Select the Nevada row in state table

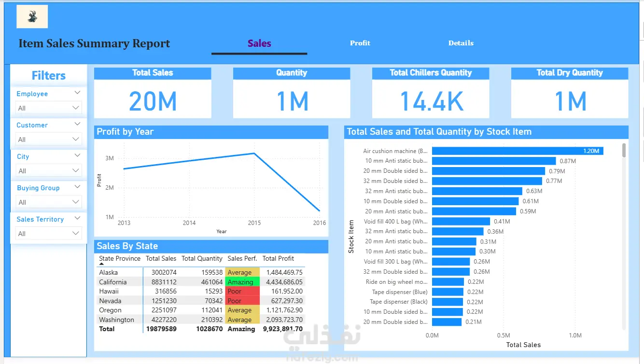pos(201,301)
